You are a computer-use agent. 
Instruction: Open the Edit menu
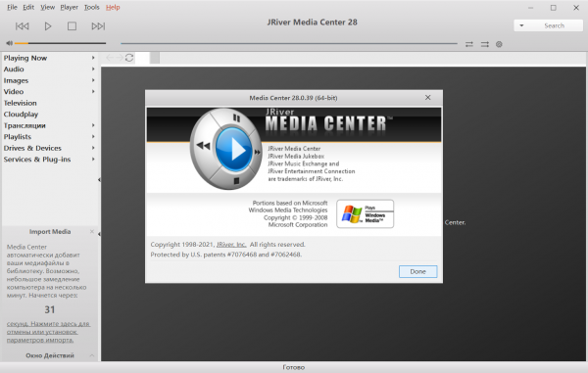coord(28,7)
